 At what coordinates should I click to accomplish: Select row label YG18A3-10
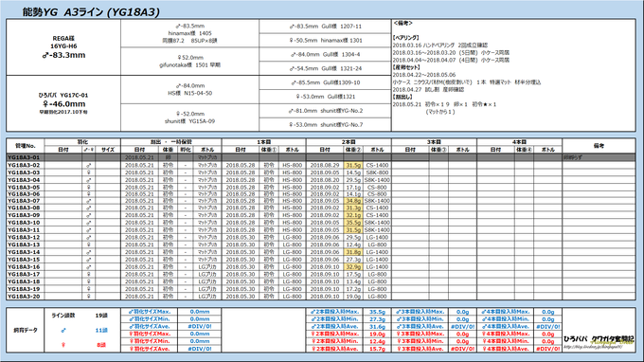[24, 223]
